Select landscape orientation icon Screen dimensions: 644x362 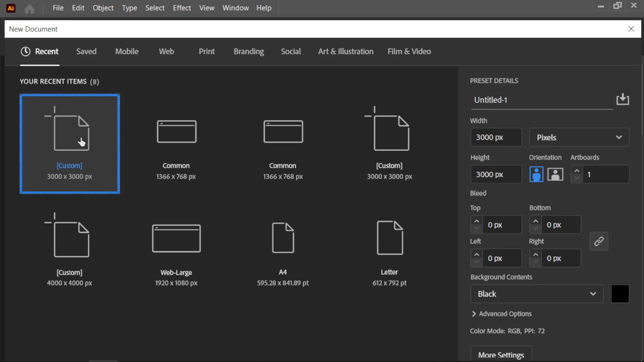(555, 174)
